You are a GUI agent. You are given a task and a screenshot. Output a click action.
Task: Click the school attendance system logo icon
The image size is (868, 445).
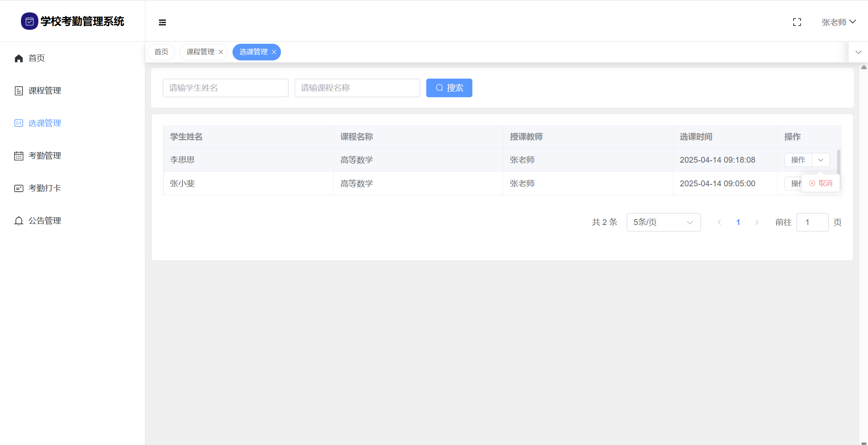tap(29, 21)
